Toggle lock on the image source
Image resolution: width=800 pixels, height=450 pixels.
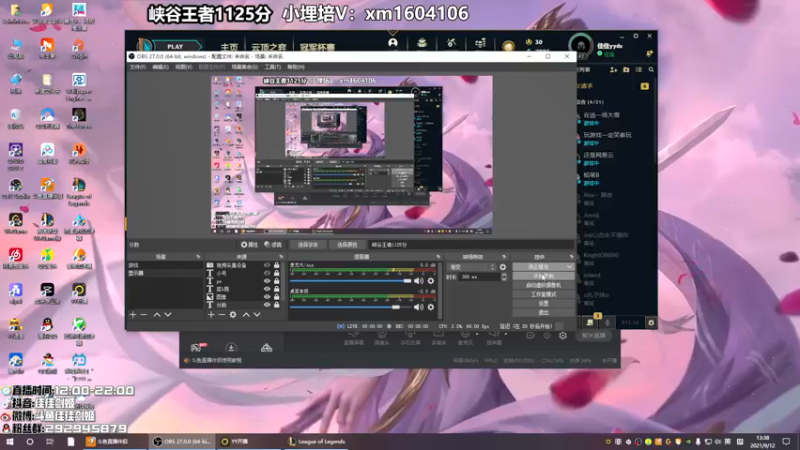[x=277, y=296]
